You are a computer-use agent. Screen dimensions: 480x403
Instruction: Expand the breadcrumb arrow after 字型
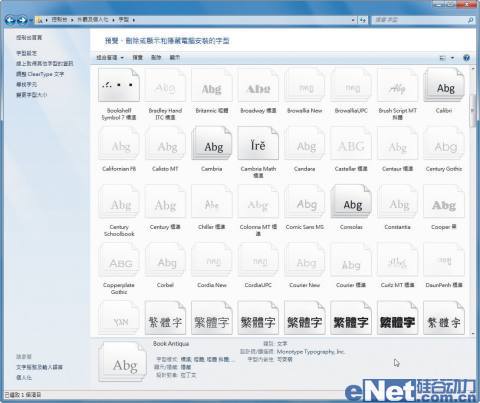(x=134, y=20)
